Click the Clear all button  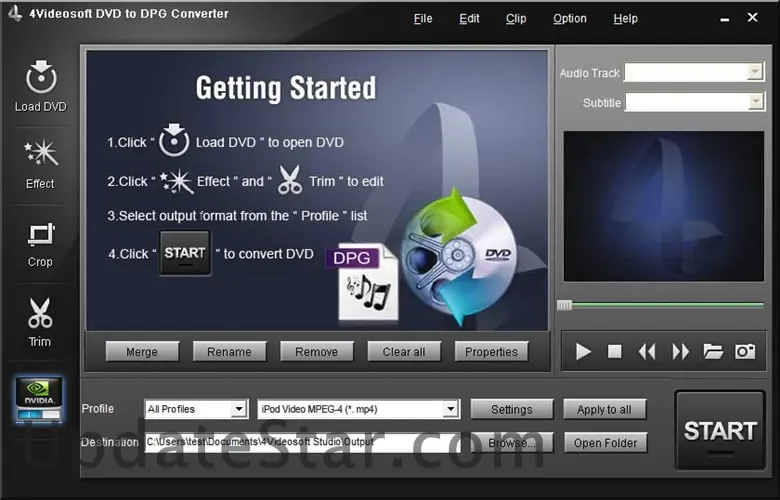tap(404, 351)
